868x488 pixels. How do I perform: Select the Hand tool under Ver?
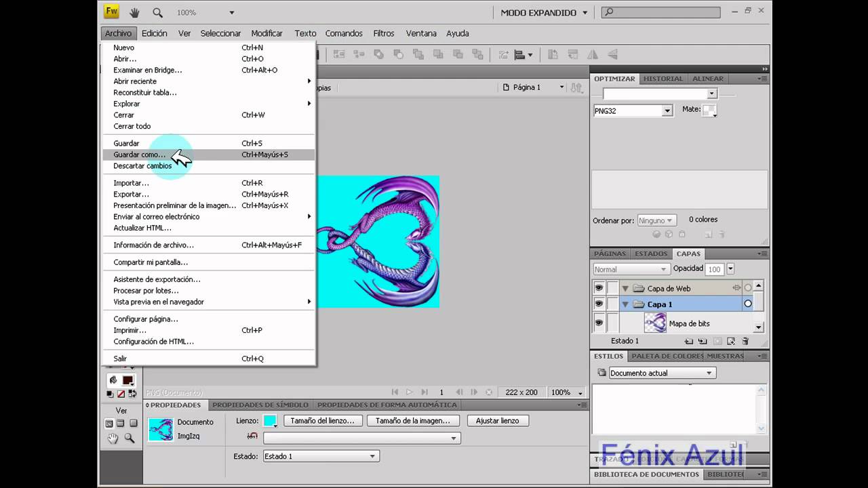pos(113,439)
